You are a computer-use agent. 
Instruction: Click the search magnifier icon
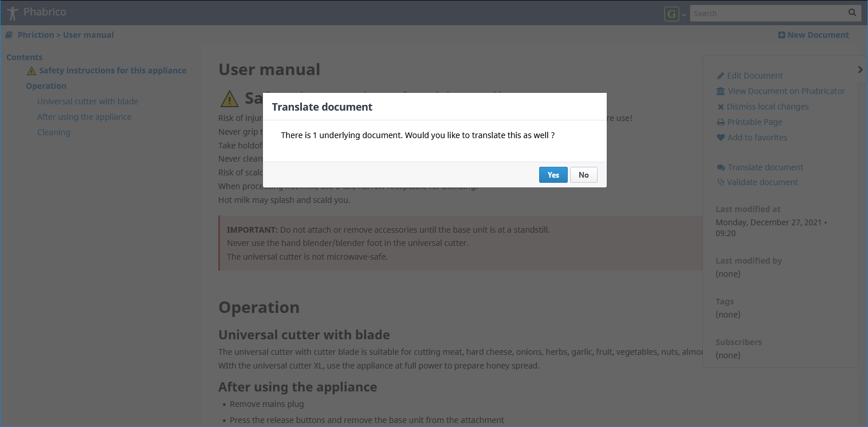pyautogui.click(x=853, y=13)
